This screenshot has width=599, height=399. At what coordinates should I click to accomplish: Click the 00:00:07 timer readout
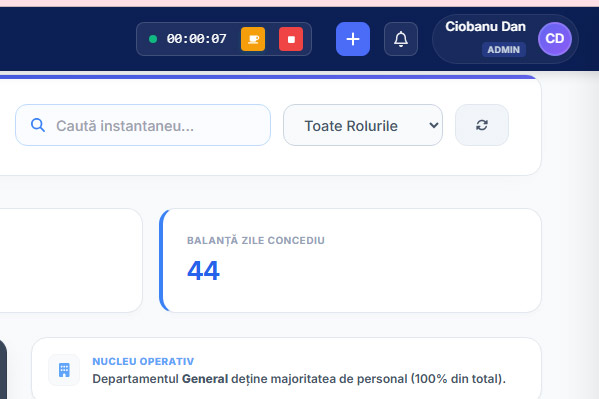click(x=196, y=39)
